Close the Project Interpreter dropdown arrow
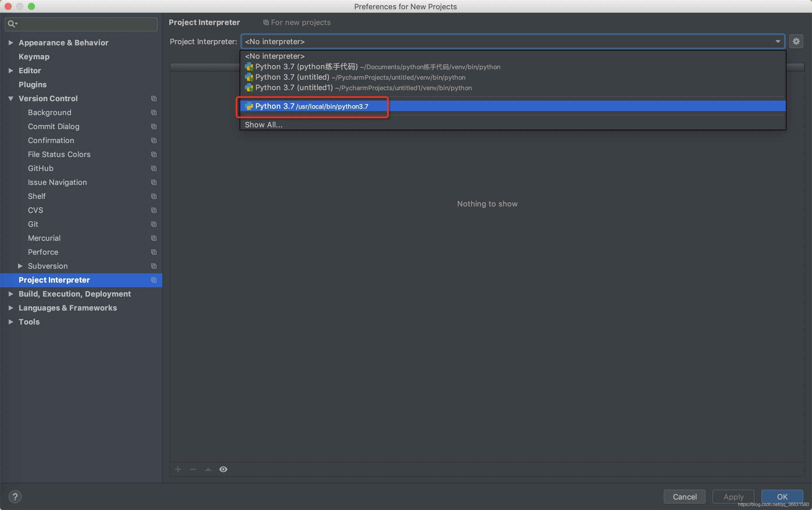The image size is (812, 510). click(778, 42)
